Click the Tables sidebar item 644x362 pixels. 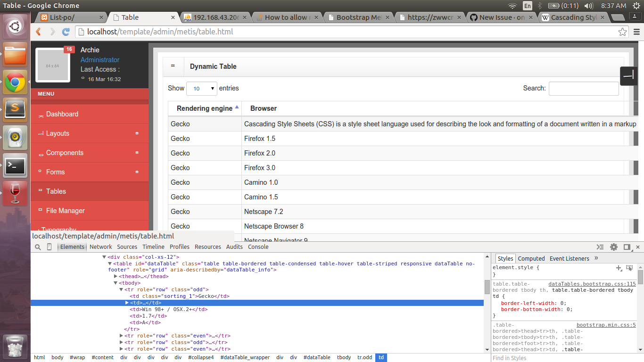pyautogui.click(x=90, y=191)
